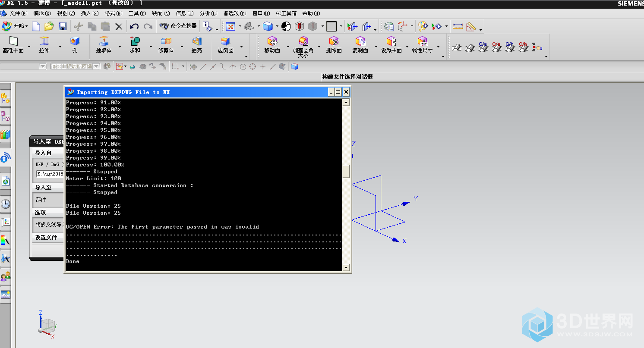Viewport: 644px width, 348px height.
Task: Open dropdown next to 拉伸
Action: [60, 47]
